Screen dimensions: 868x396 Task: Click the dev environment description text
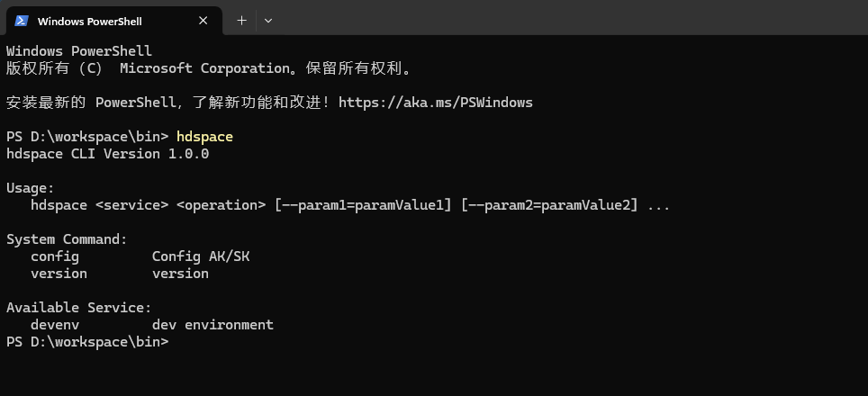tap(212, 325)
